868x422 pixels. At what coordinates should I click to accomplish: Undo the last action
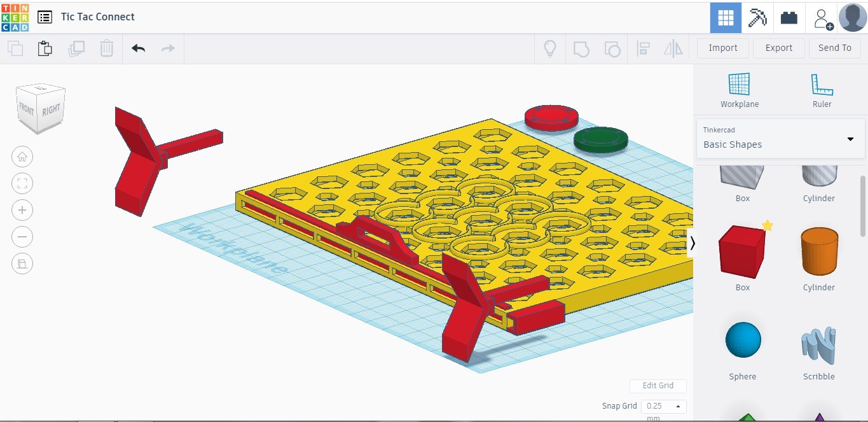coord(139,48)
